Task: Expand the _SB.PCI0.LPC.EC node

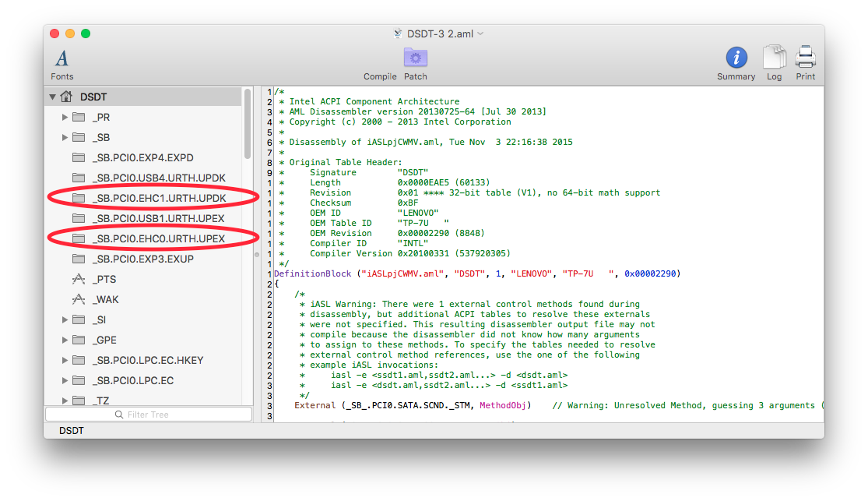Action: coord(65,381)
